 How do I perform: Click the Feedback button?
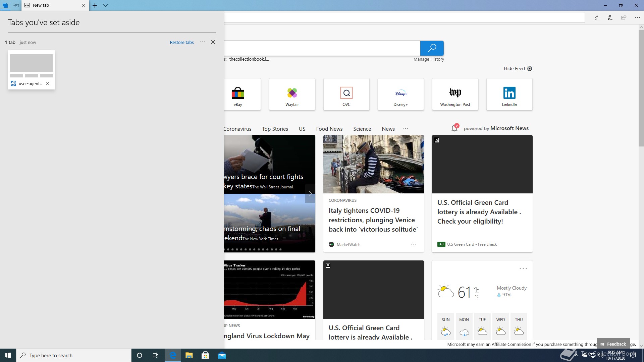click(x=613, y=344)
